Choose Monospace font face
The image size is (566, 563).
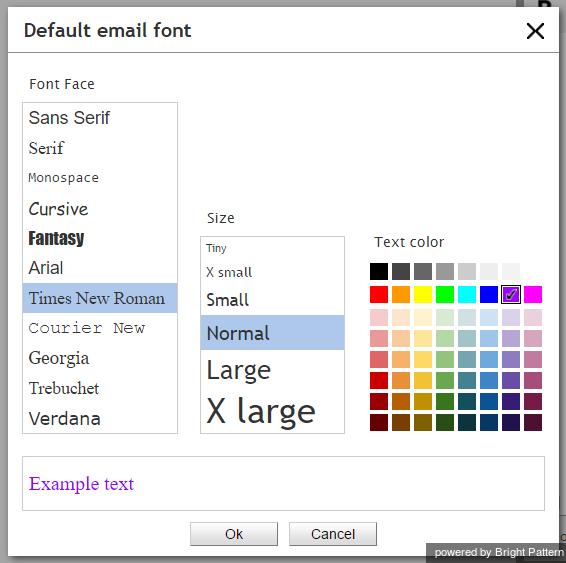(x=100, y=178)
